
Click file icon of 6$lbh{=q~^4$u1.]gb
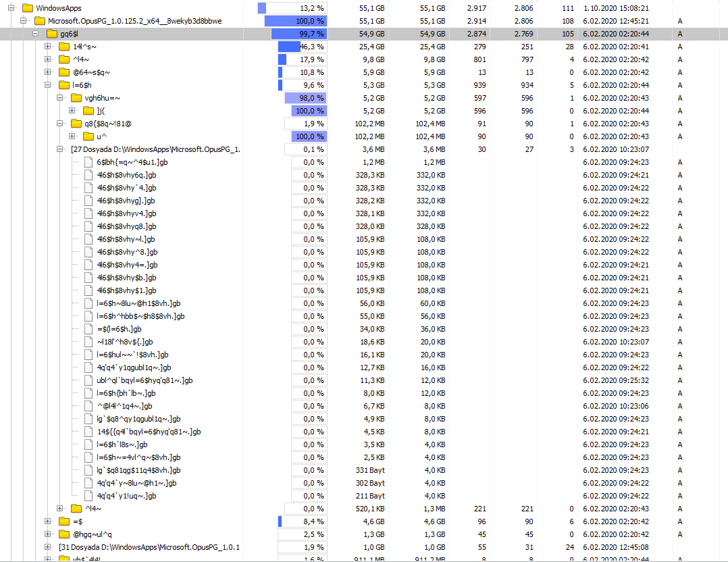point(88,162)
